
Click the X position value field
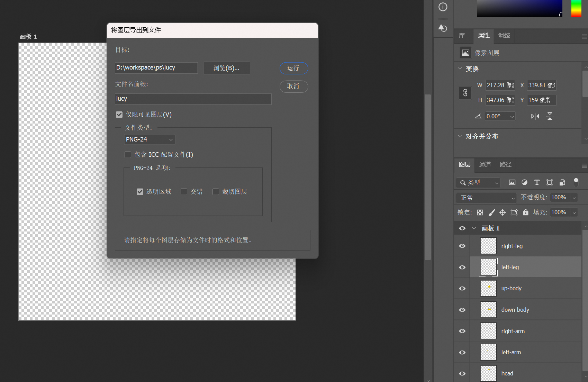point(542,85)
